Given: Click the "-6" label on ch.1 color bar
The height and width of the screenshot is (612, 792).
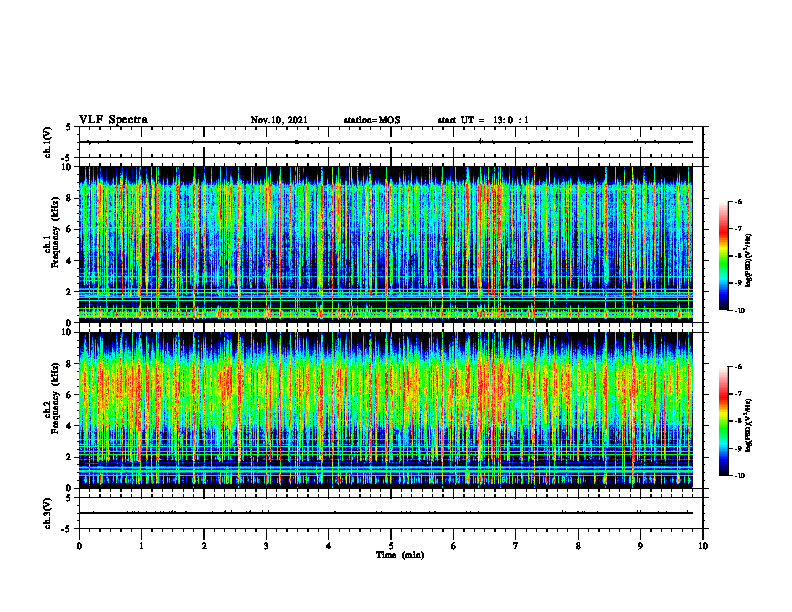Looking at the screenshot, I should [739, 201].
